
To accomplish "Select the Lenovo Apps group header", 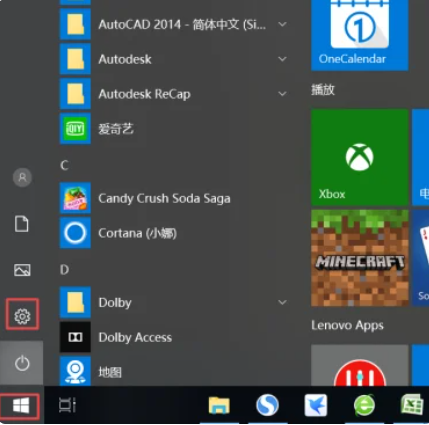I will click(347, 325).
